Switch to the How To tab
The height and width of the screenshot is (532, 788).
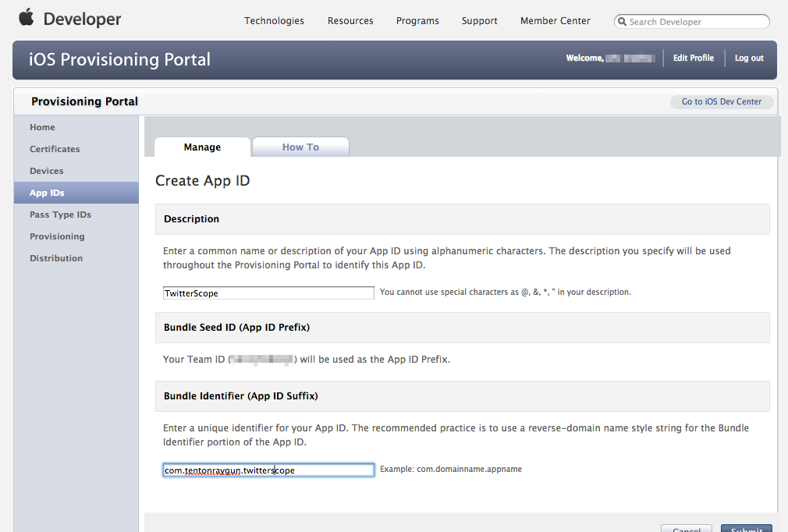300,147
